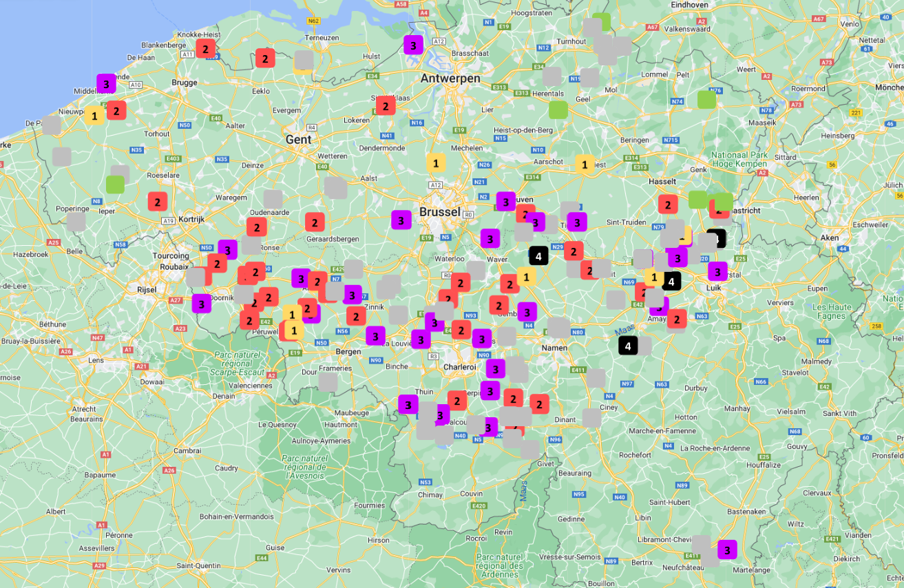Image resolution: width=904 pixels, height=588 pixels.
Task: Open the purple 3 marker at Middelkerke
Action: [x=106, y=84]
